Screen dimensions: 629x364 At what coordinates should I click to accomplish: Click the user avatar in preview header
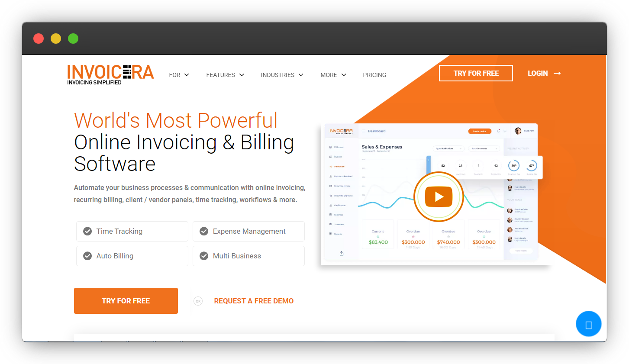click(x=518, y=131)
